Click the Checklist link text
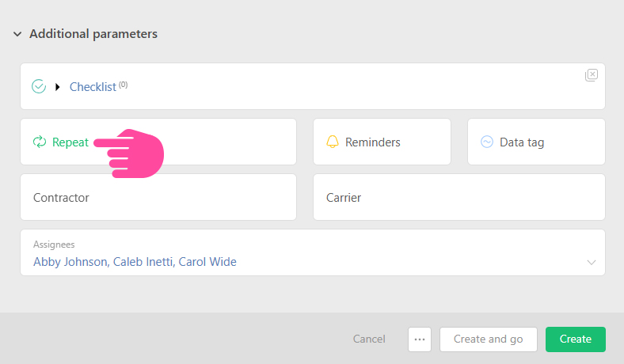The image size is (624, 364). pyautogui.click(x=93, y=87)
